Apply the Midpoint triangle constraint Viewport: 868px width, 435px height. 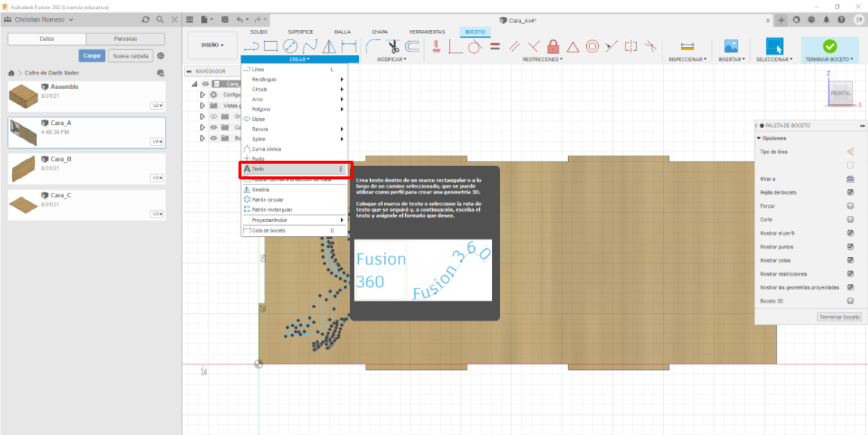click(x=572, y=46)
